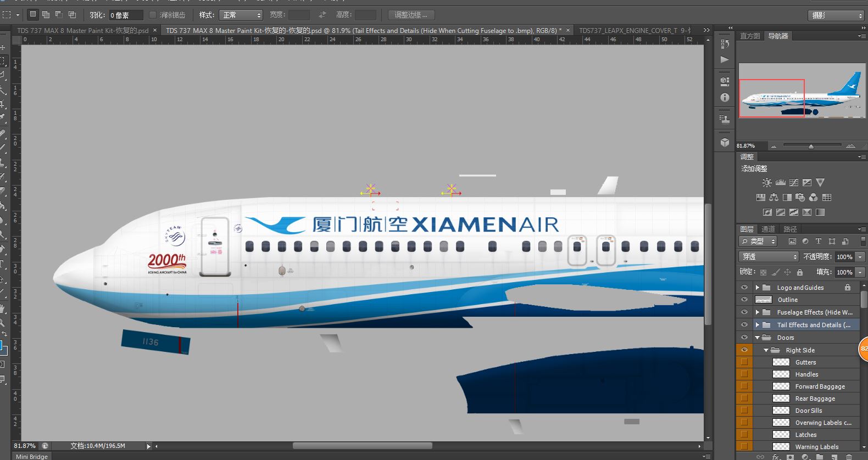Add a Hue/Saturation adjustment
Viewport: 868px width, 460px height.
pos(760,198)
